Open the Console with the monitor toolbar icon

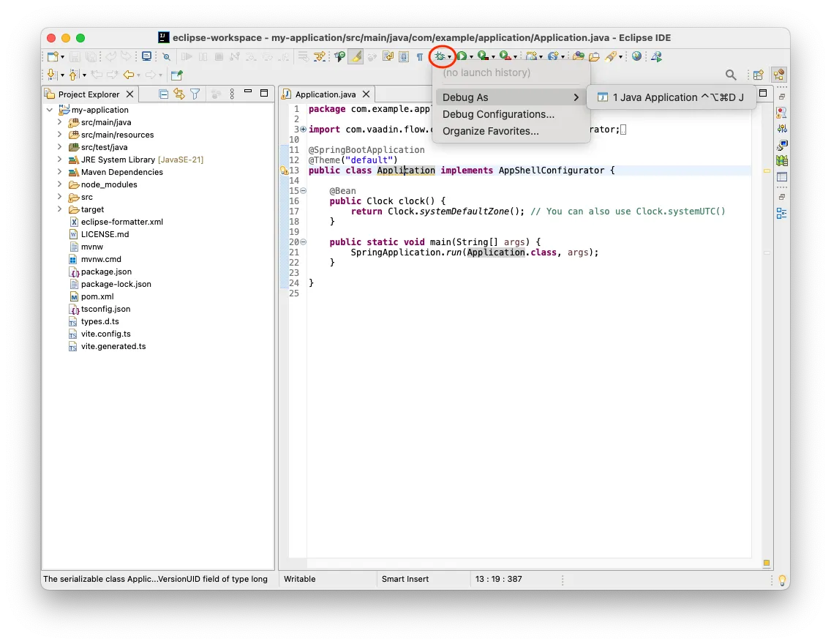146,56
